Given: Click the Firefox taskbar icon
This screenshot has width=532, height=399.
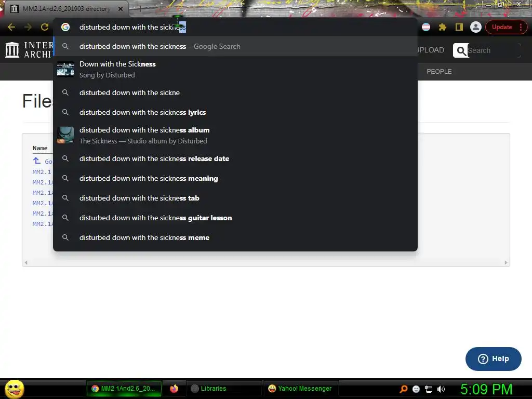Looking at the screenshot, I should click(174, 389).
